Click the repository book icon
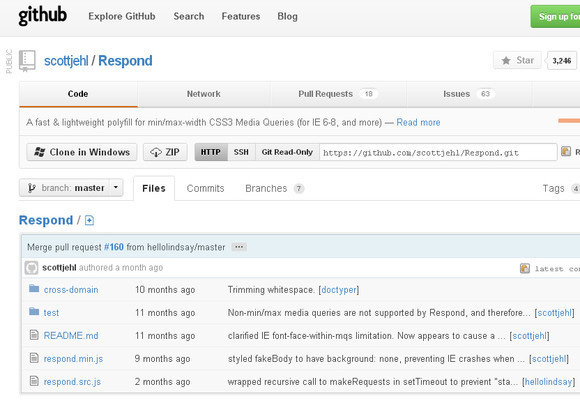Viewport: 580px width, 403px height. coord(27,61)
